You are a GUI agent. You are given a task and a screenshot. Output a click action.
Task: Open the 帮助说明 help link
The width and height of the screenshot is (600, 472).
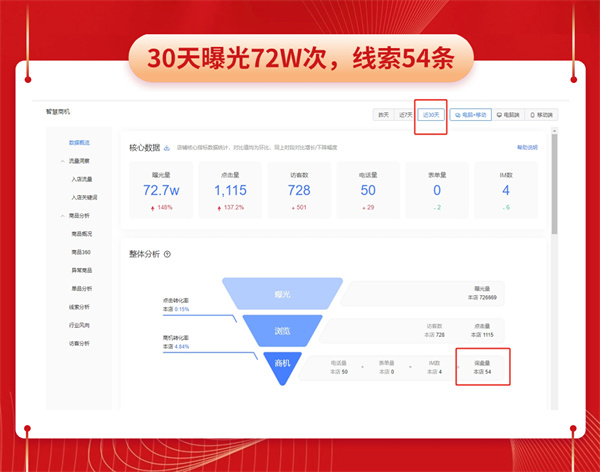point(526,147)
